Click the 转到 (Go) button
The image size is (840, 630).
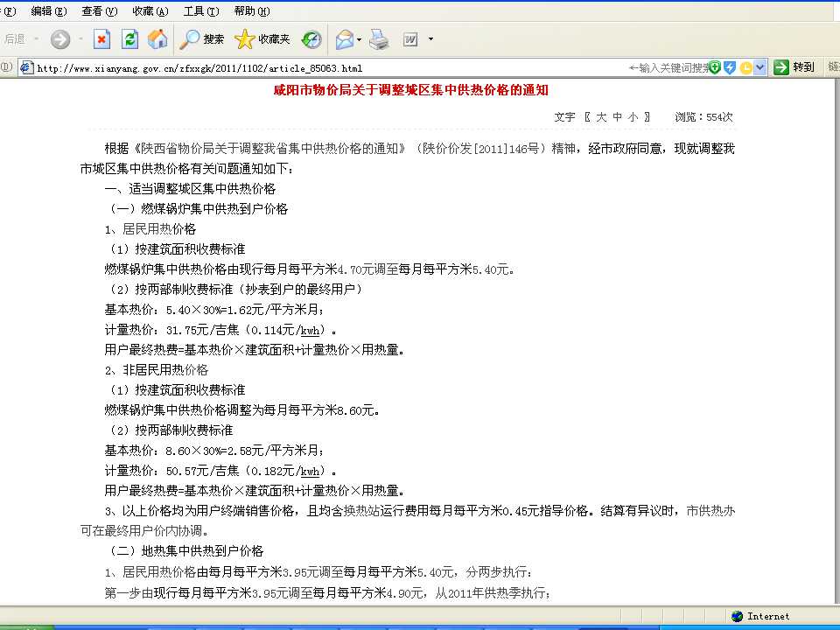pos(795,67)
